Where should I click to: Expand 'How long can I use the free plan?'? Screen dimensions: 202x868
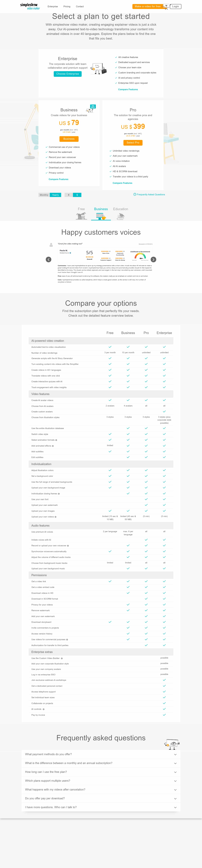[101, 772]
